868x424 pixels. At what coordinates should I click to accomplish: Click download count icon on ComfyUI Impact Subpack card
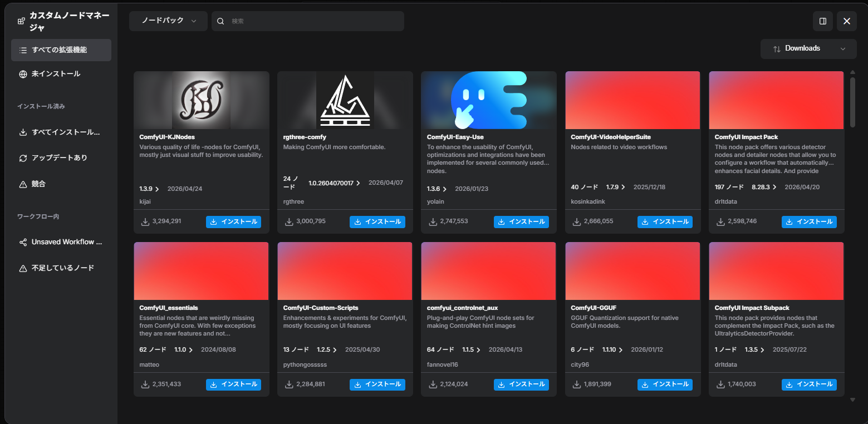(x=720, y=384)
